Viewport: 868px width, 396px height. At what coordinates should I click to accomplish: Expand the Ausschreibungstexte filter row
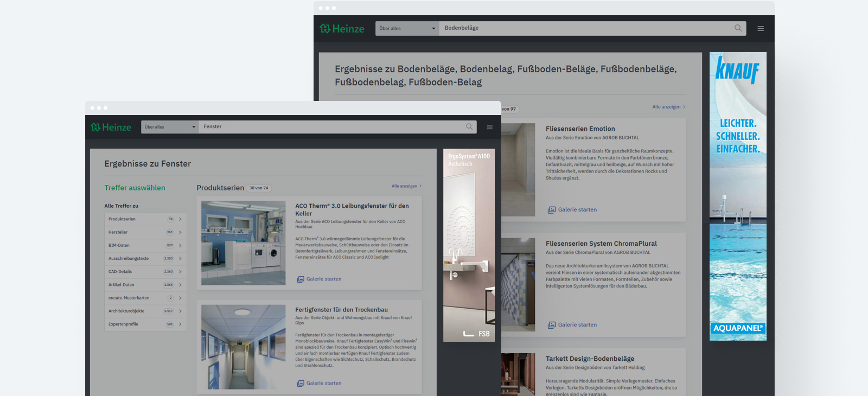tap(145, 259)
